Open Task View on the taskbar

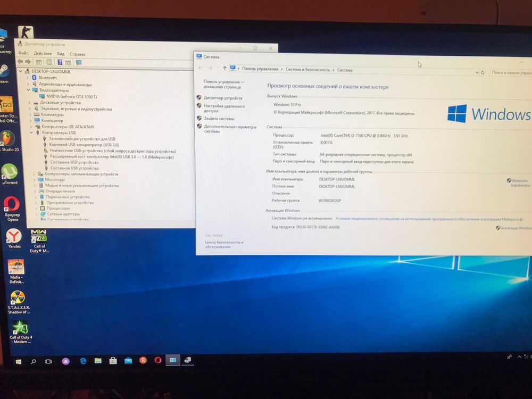pos(48,361)
